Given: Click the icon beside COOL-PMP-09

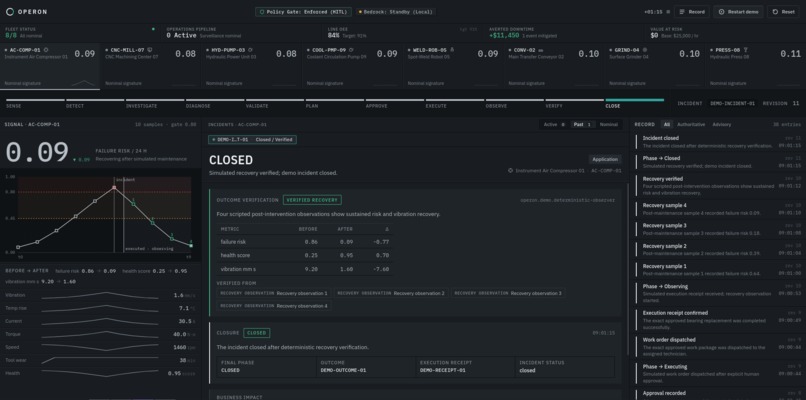Looking at the screenshot, I should tap(351, 50).
